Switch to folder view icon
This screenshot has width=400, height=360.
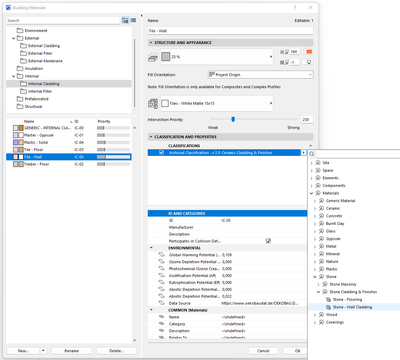pyautogui.click(x=125, y=20)
